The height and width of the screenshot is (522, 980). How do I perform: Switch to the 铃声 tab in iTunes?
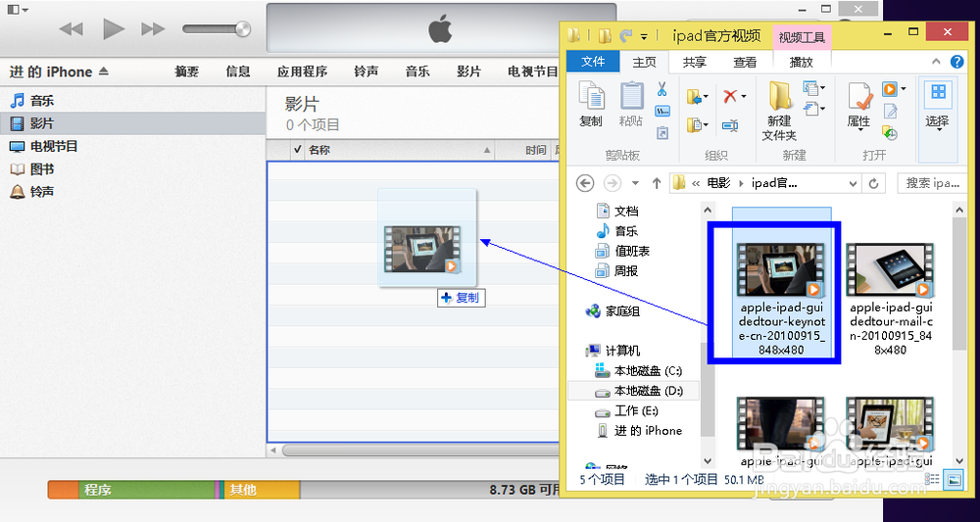366,71
